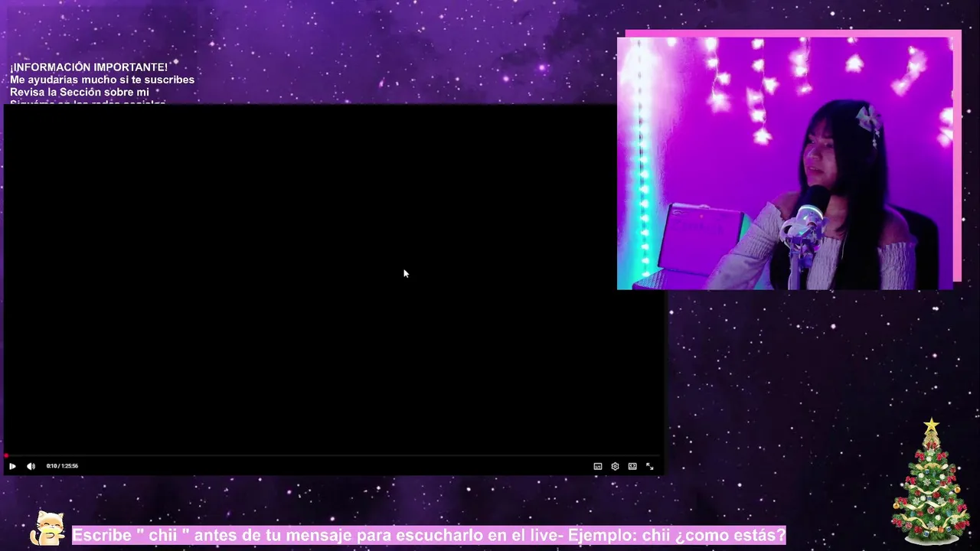
Task: Mute the video volume speaker icon
Action: pos(31,466)
